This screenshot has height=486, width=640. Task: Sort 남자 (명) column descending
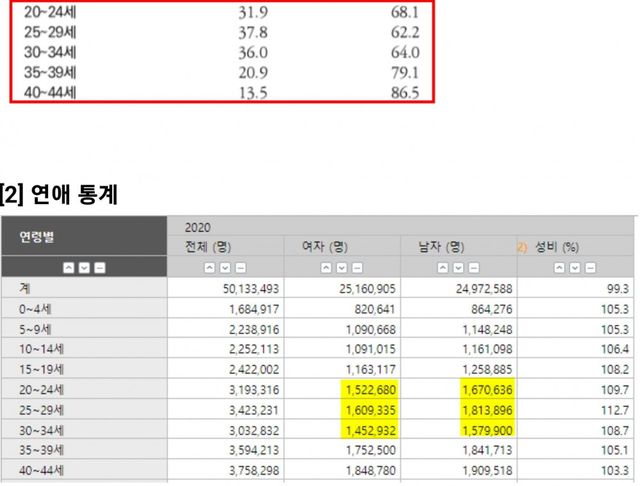coord(458,267)
